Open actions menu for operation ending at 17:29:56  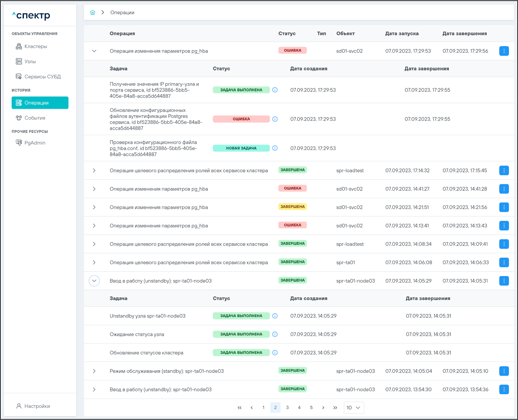504,51
